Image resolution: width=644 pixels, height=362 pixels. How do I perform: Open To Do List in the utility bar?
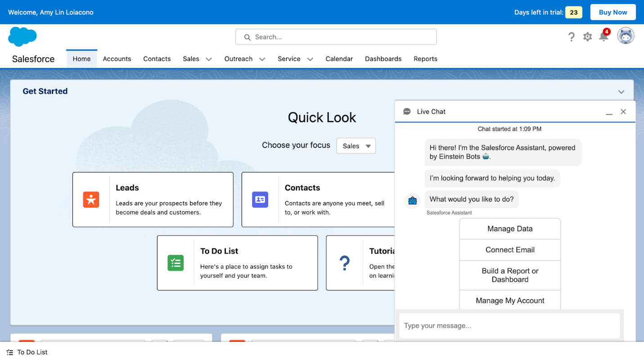[27, 352]
